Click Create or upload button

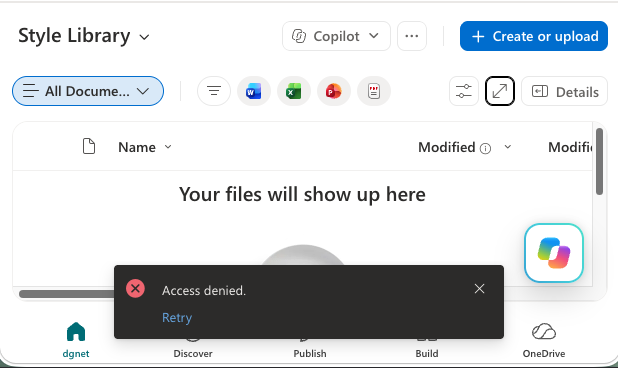[534, 36]
